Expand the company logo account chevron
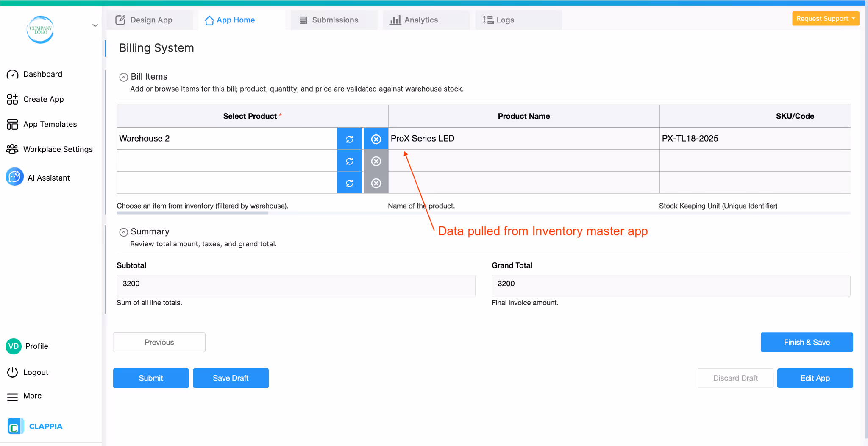This screenshot has height=446, width=868. 95,25
